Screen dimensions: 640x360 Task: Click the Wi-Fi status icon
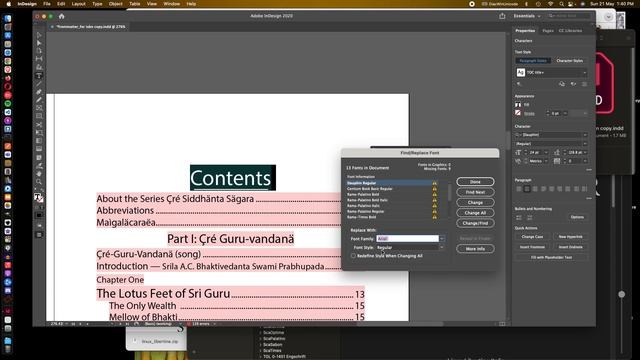(x=550, y=4)
